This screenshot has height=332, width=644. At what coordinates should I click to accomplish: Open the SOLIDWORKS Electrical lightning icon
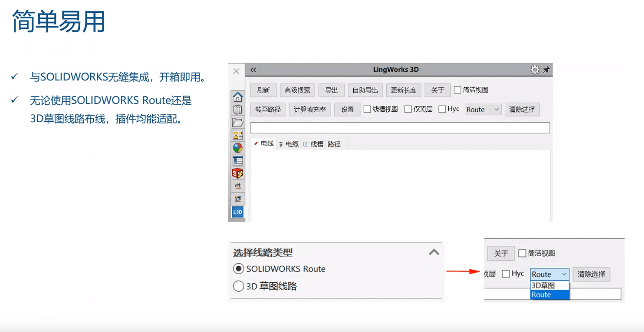pos(238,173)
